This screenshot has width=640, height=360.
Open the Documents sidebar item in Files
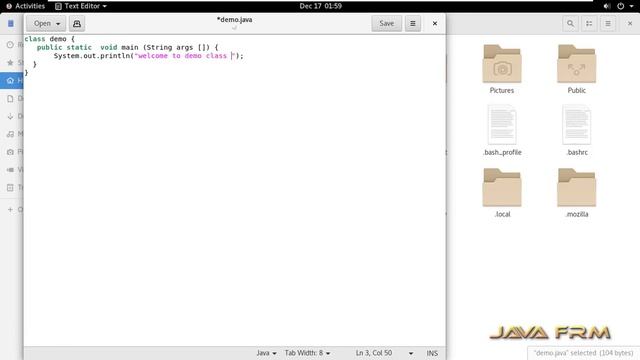click(12, 98)
